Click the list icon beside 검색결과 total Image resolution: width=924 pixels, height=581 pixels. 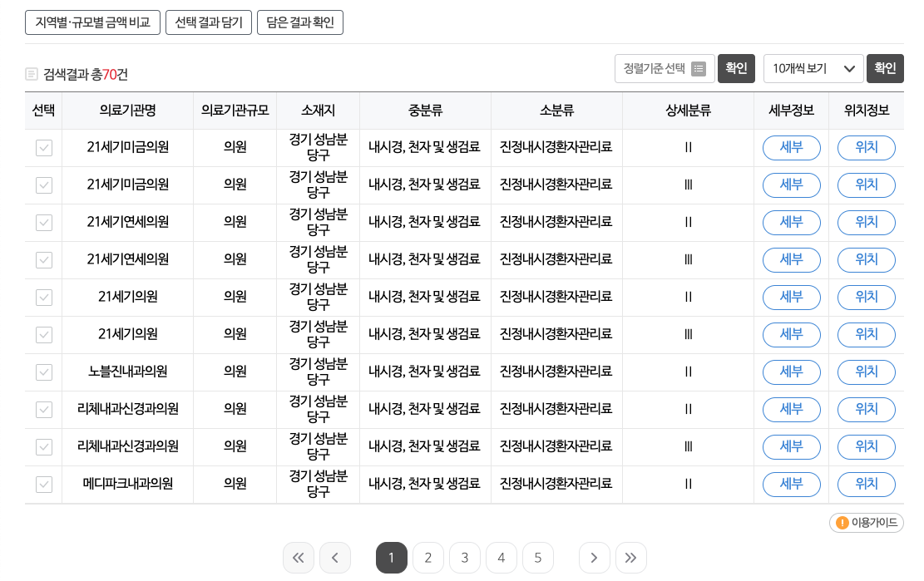pos(31,74)
